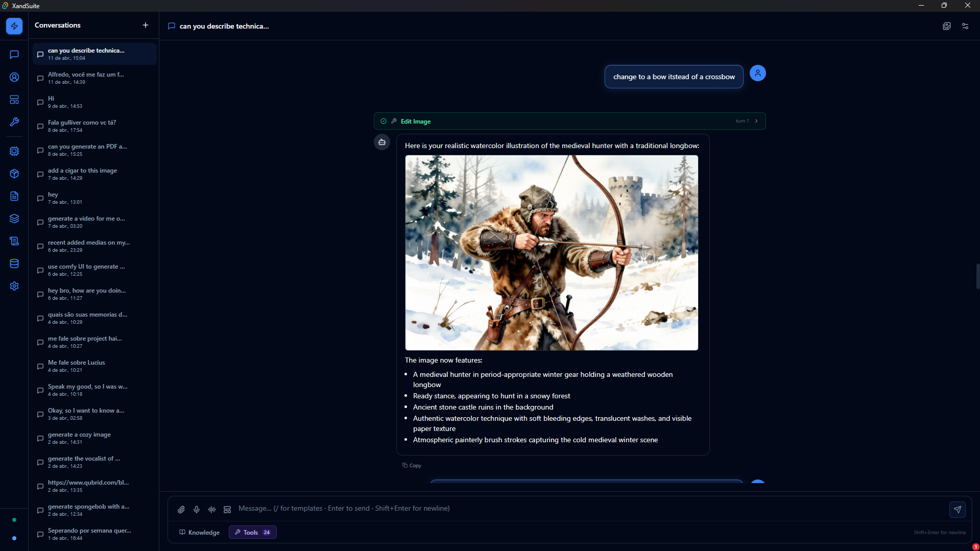The width and height of the screenshot is (980, 551).
Task: Select the chip/agents icon in sidebar
Action: (14, 151)
